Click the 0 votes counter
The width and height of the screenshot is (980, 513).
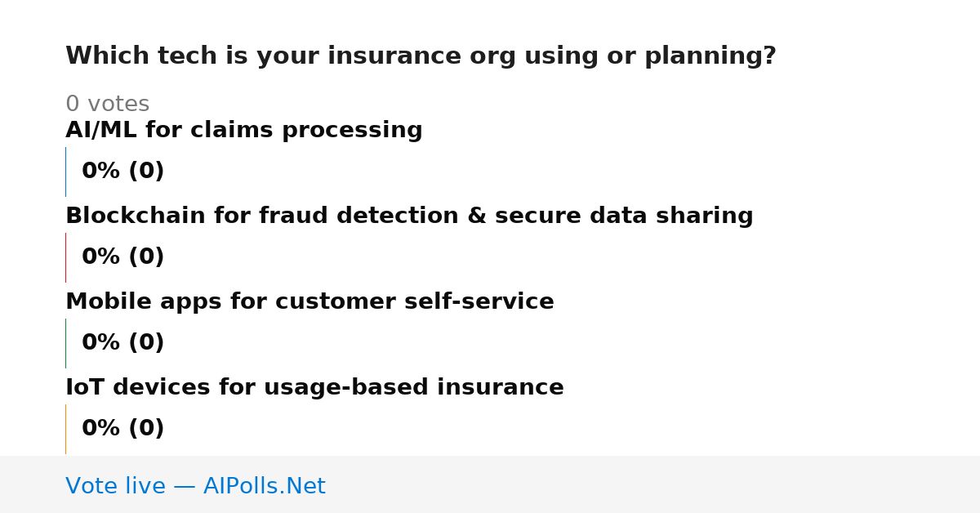click(107, 105)
